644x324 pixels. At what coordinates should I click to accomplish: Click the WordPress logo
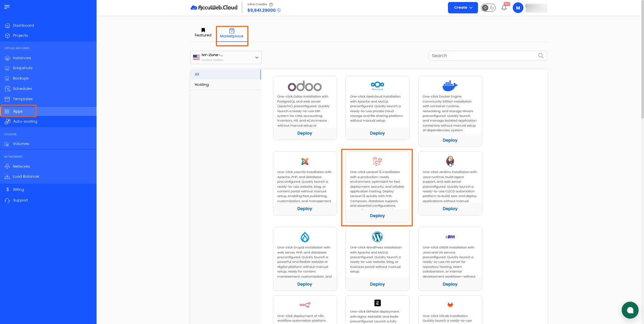point(377,237)
